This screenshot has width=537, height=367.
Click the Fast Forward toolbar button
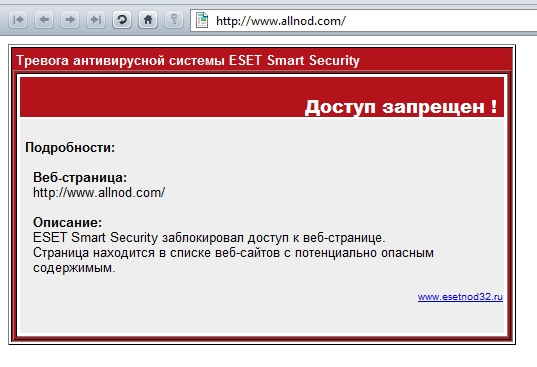coord(96,20)
